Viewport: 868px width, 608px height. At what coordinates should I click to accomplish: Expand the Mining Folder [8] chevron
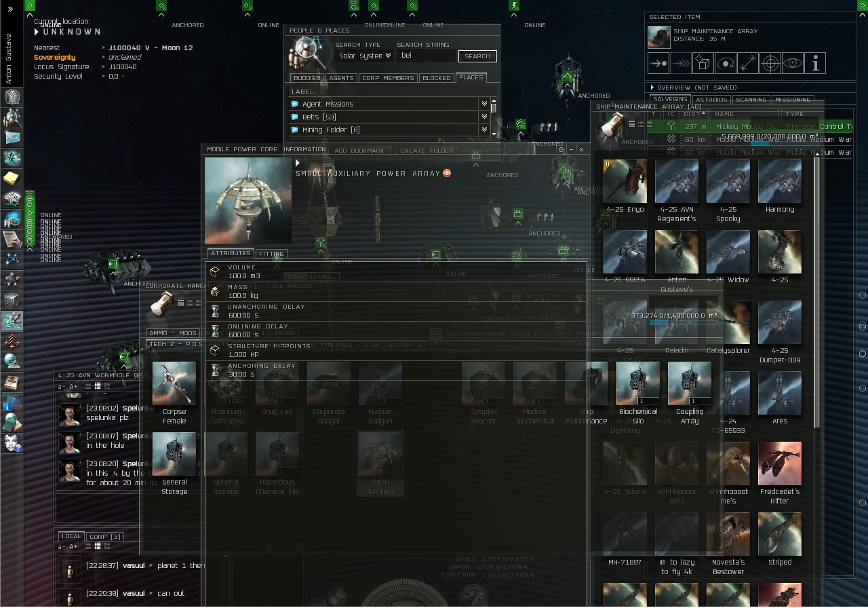(484, 130)
